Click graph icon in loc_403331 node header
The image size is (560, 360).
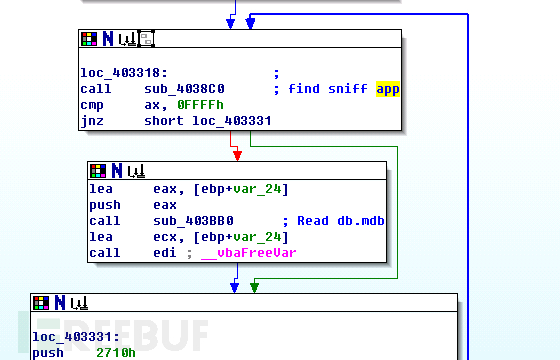click(79, 303)
